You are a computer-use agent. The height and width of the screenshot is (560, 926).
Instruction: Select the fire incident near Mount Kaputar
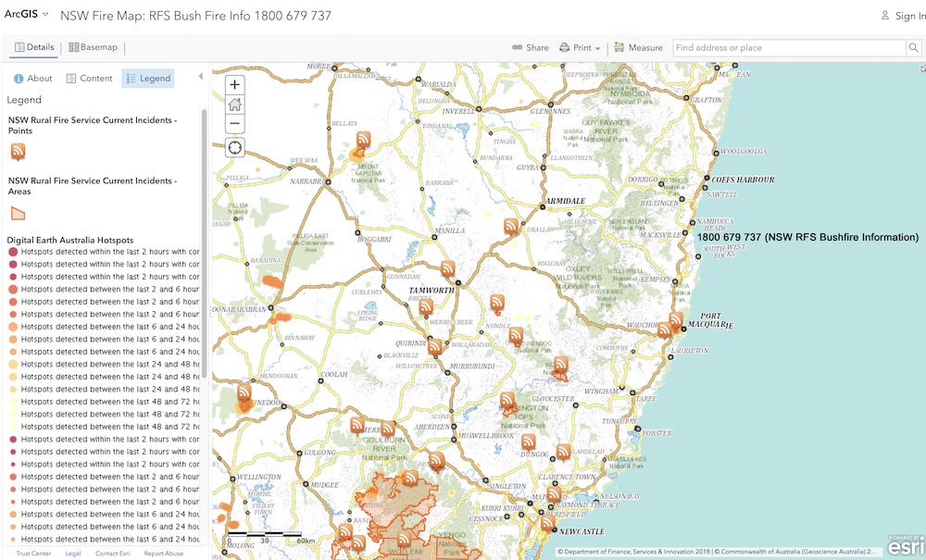(x=363, y=141)
